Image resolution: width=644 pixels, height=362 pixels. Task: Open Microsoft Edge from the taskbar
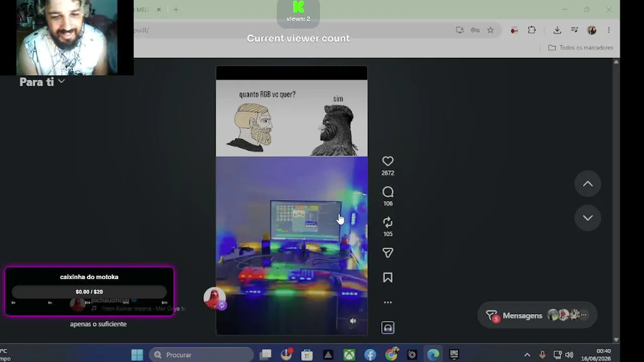coord(433,355)
